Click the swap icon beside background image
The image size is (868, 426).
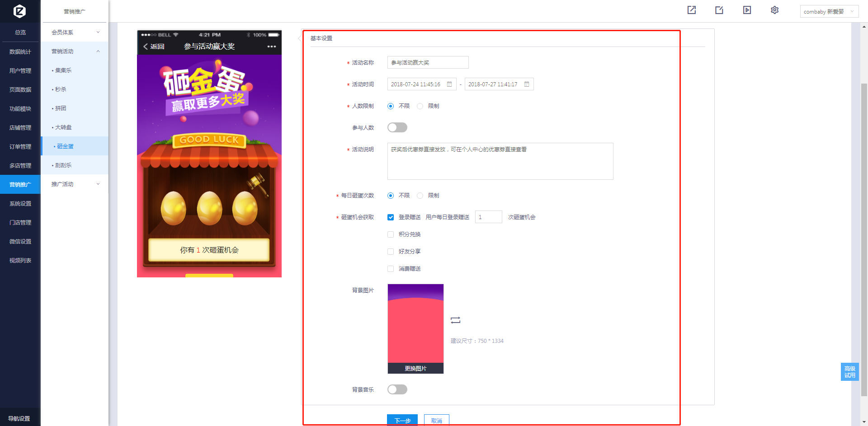(455, 320)
